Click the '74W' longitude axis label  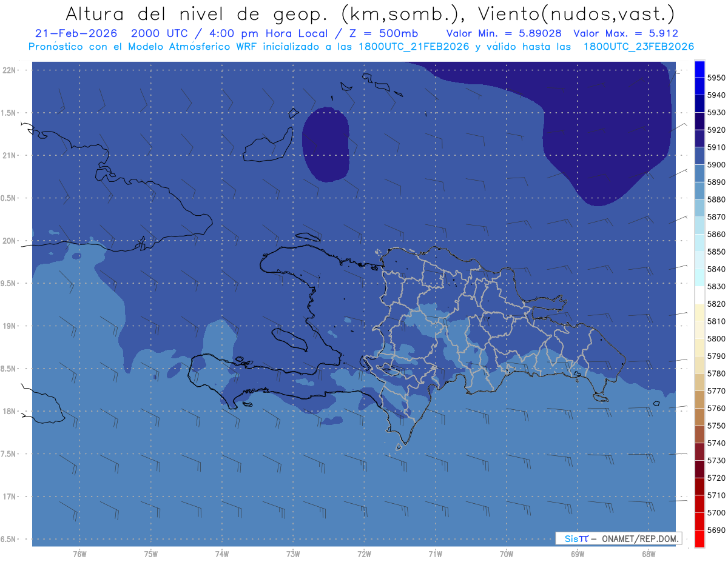pos(222,554)
